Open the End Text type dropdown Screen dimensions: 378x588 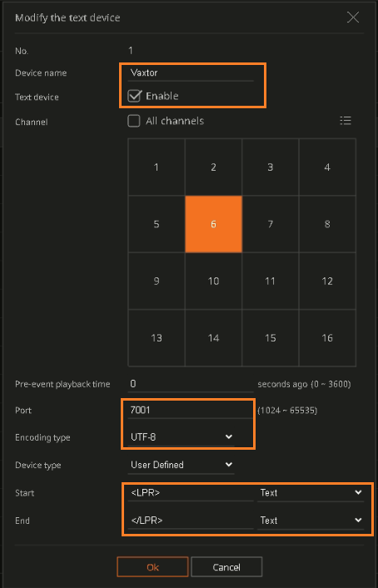click(x=311, y=521)
